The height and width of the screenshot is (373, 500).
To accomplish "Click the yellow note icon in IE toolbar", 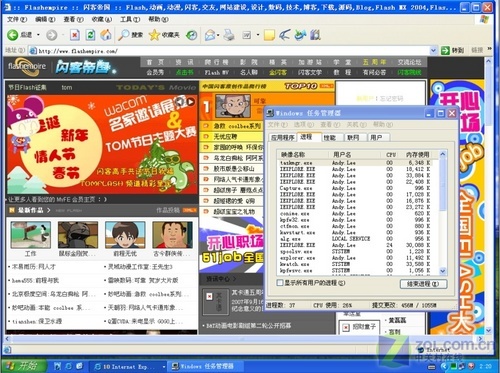I will (x=269, y=35).
